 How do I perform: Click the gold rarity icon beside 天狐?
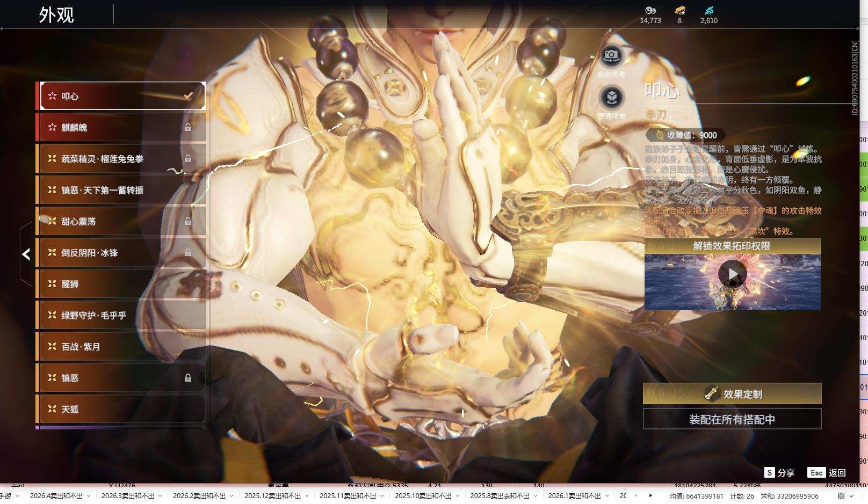pyautogui.click(x=52, y=409)
